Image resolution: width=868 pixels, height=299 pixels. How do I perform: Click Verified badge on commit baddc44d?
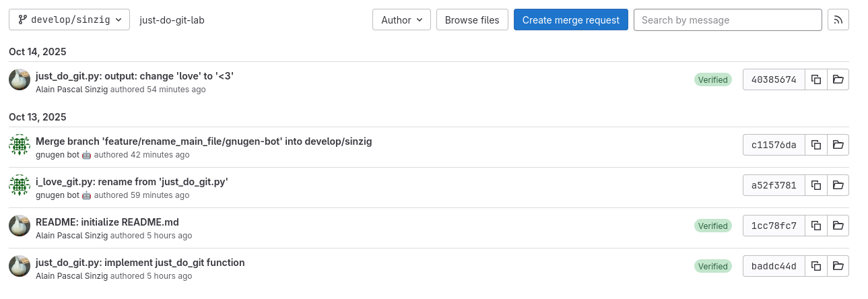tap(712, 266)
